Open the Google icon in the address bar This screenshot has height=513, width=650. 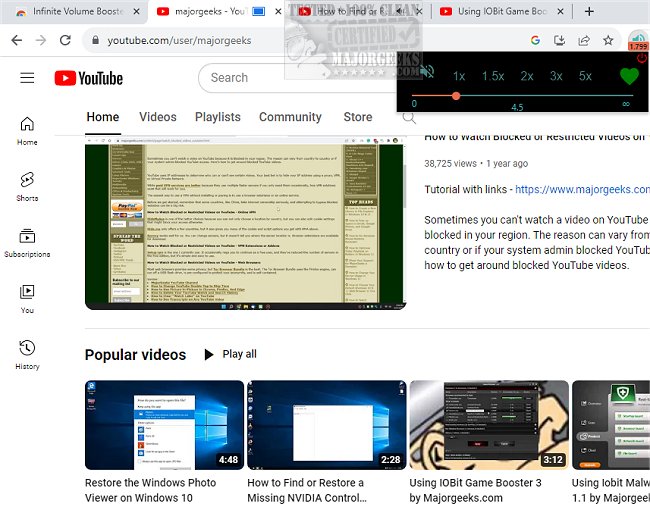535,40
